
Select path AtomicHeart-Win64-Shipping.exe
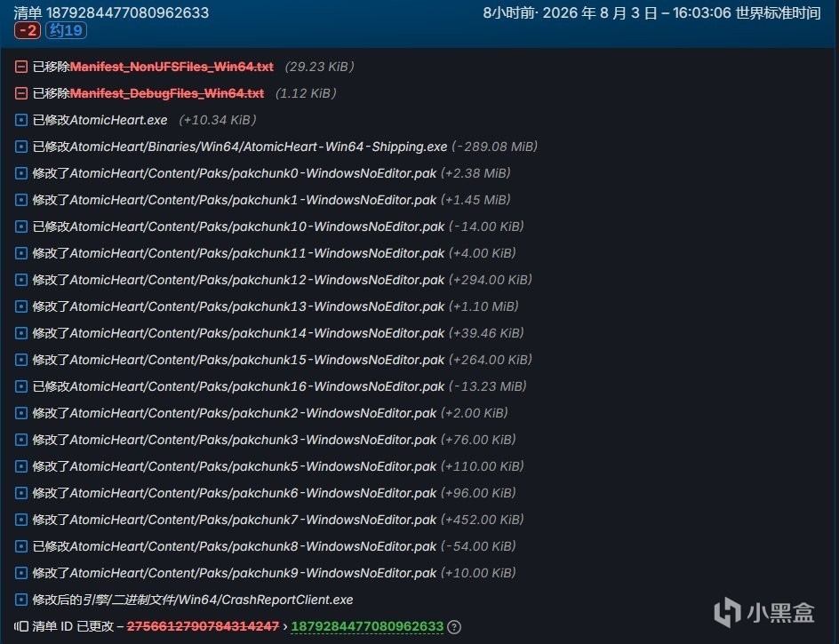[259, 147]
